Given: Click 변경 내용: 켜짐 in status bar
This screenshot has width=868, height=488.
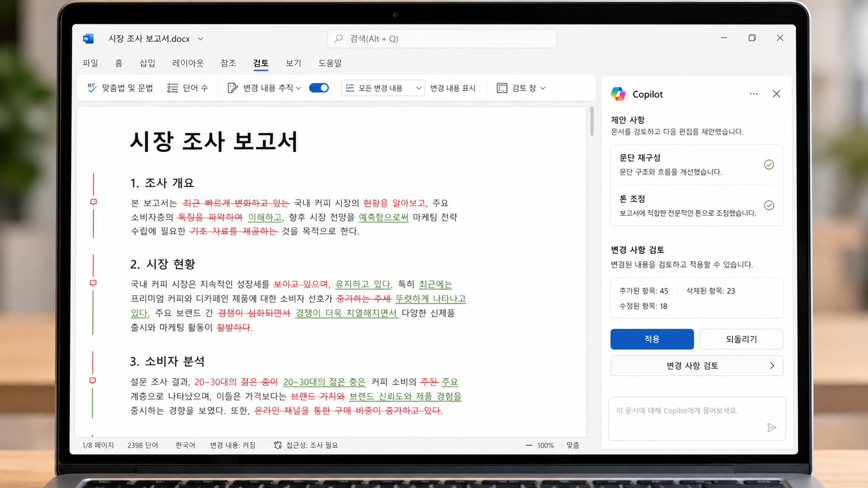Looking at the screenshot, I should pos(233,445).
